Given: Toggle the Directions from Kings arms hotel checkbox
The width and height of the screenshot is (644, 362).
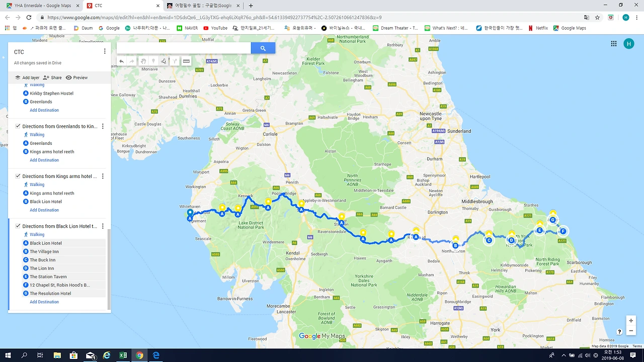Looking at the screenshot, I should click(x=18, y=176).
